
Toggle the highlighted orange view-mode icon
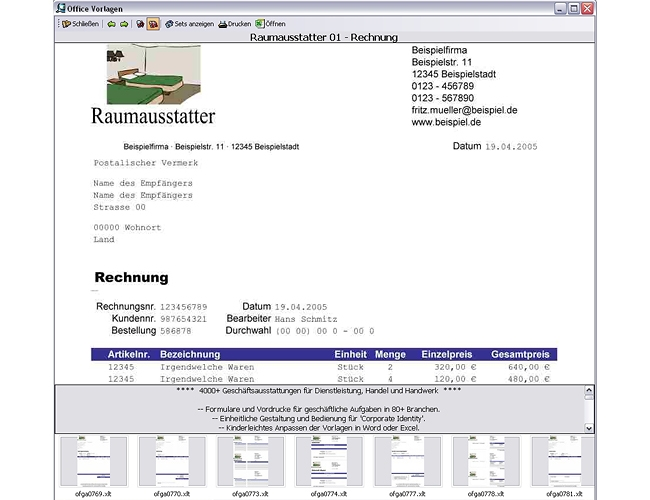(153, 24)
